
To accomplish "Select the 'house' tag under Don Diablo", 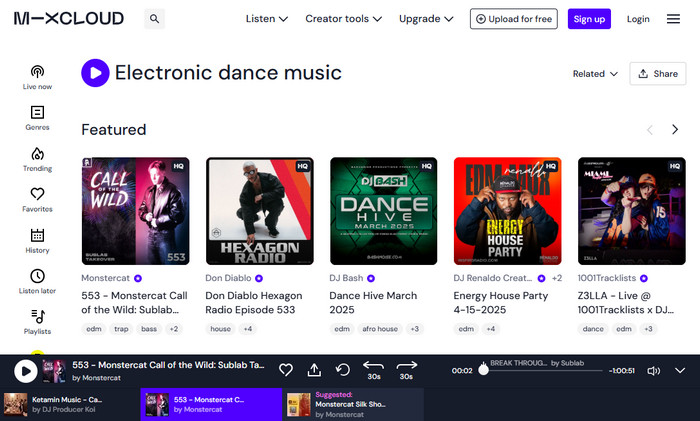I will coord(221,329).
